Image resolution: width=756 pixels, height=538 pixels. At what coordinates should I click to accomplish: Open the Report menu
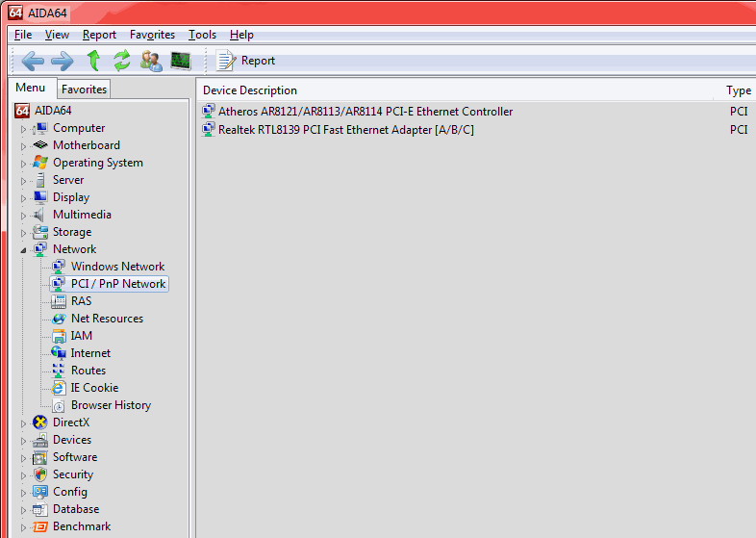coord(99,35)
